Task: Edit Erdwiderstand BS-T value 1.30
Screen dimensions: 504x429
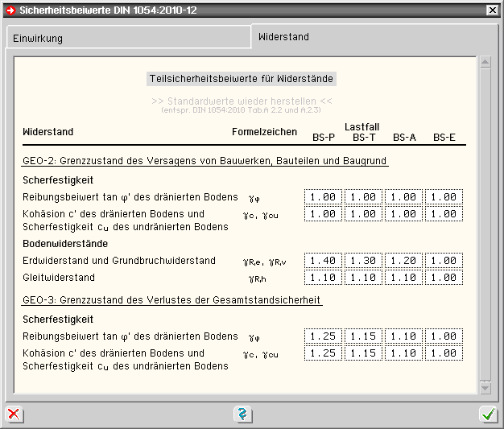Action: click(364, 261)
